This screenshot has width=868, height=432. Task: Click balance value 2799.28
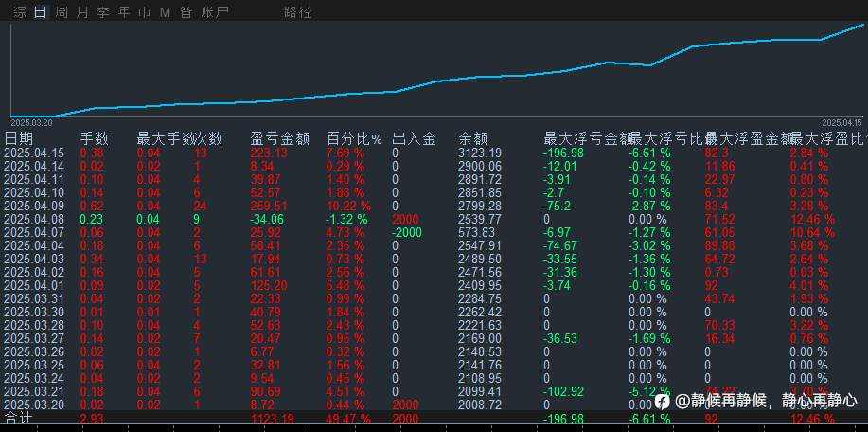click(480, 206)
